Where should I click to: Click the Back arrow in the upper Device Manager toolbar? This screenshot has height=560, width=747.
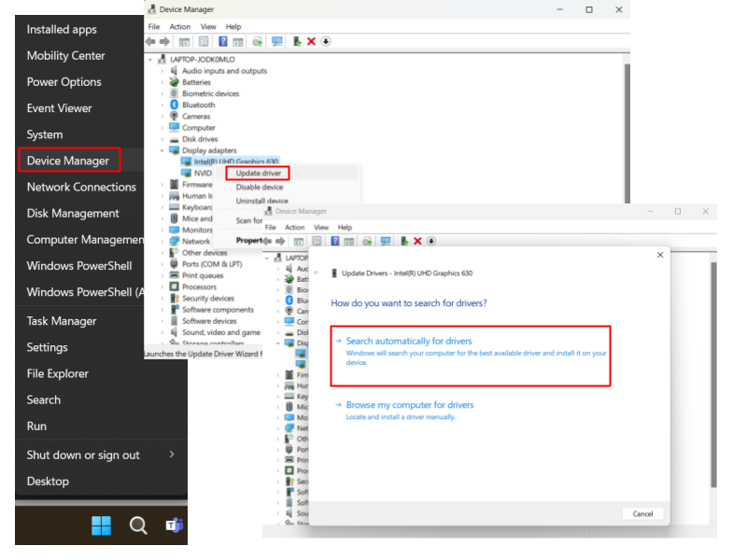tap(150, 41)
